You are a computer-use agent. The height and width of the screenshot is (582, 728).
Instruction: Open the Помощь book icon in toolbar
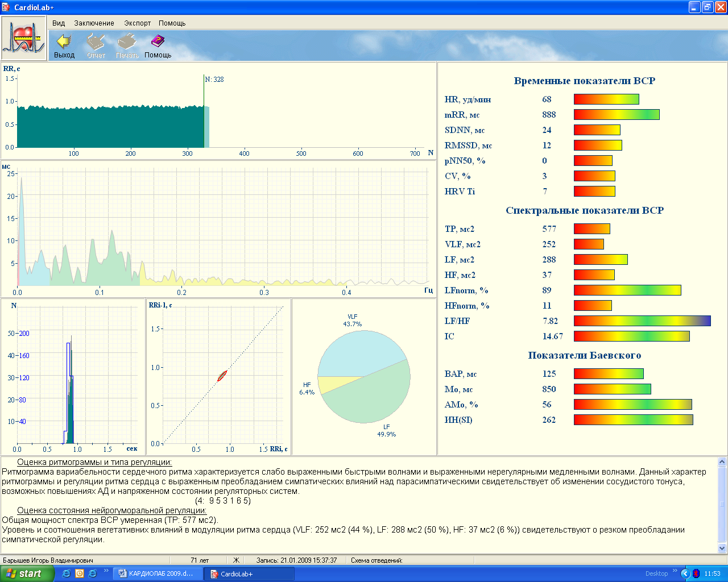(x=158, y=41)
